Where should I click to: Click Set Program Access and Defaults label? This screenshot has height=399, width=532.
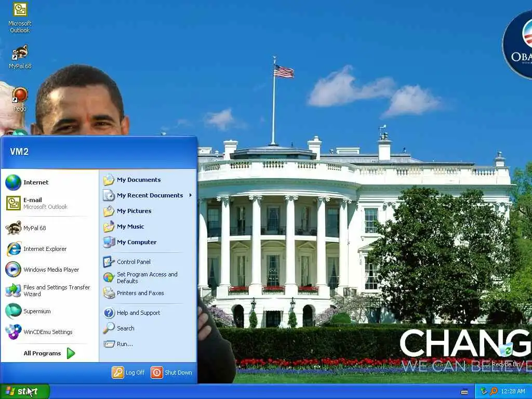(x=147, y=277)
